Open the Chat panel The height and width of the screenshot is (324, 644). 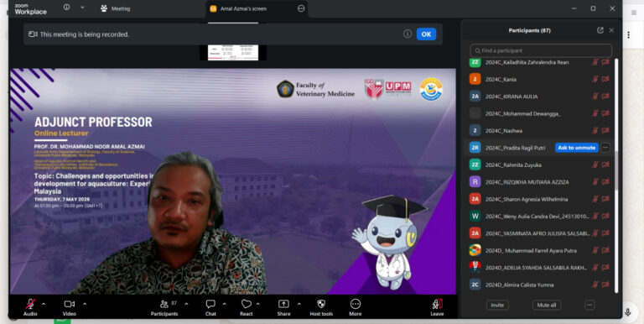210,307
